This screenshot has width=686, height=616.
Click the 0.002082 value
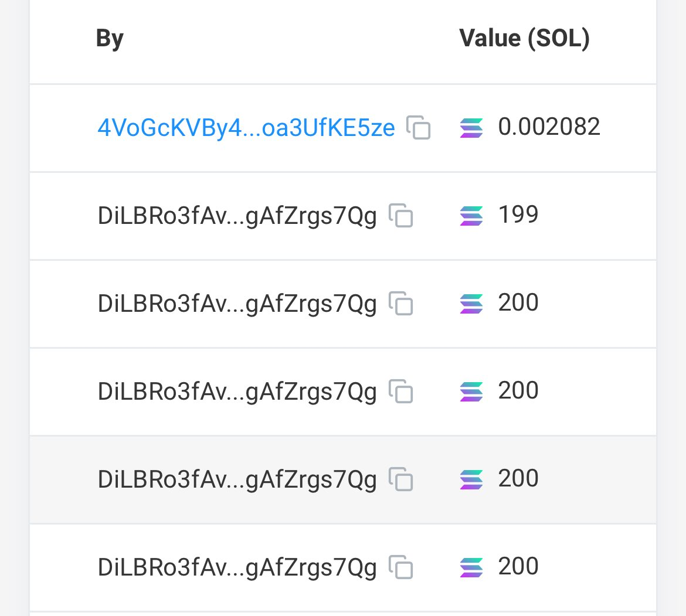pyautogui.click(x=549, y=127)
